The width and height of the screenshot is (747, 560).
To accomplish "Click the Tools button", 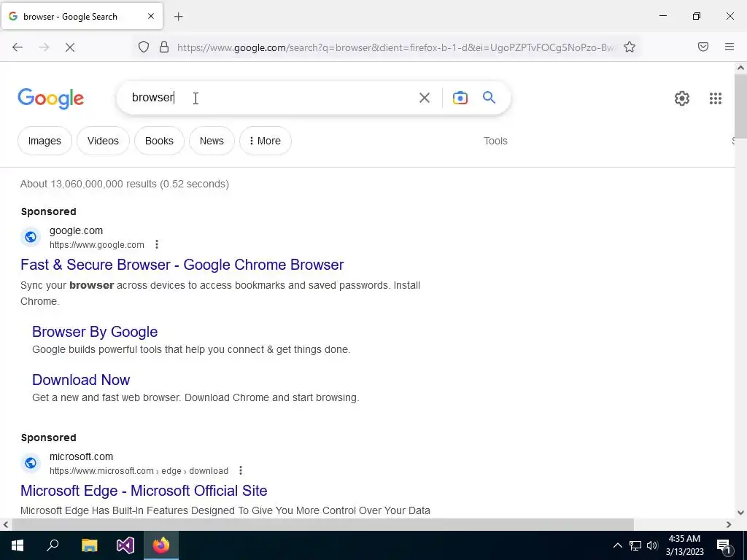I will [x=495, y=141].
